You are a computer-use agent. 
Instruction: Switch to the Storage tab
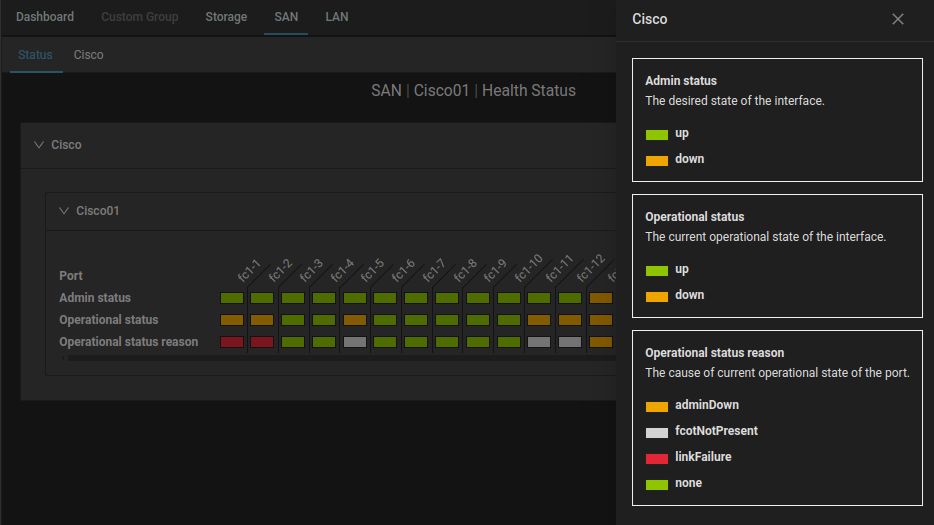coord(226,17)
